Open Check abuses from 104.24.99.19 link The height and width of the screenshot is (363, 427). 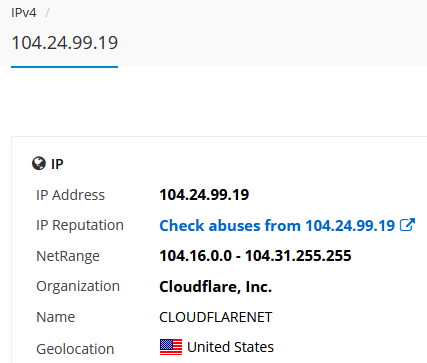(277, 225)
